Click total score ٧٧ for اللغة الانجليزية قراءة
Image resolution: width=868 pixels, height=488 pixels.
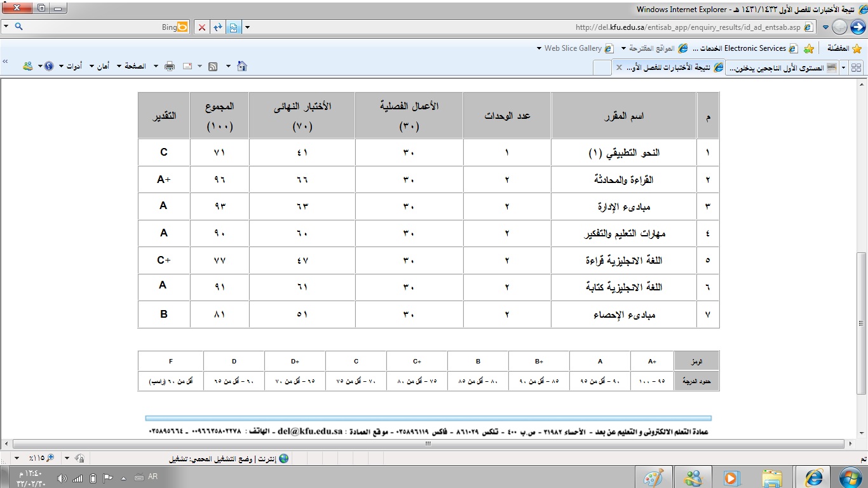coord(220,261)
